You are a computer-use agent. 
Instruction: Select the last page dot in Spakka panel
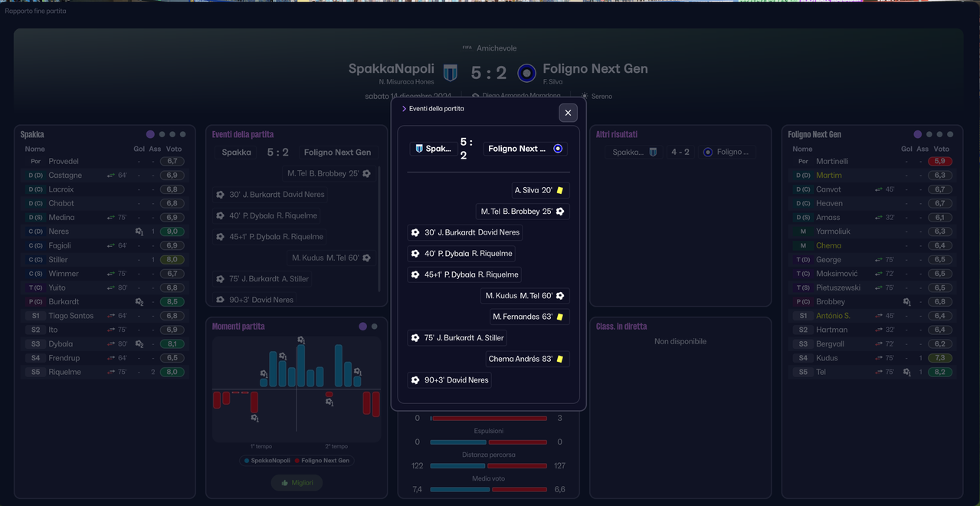click(x=182, y=134)
